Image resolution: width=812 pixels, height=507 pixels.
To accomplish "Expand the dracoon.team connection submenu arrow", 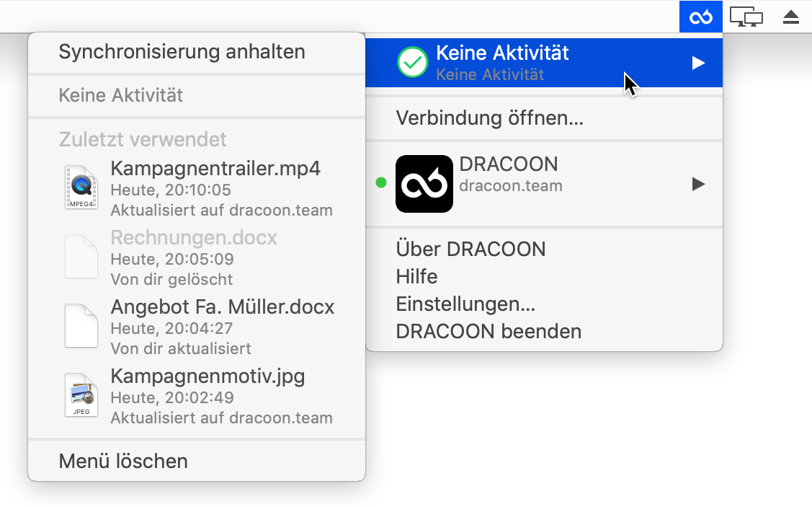I will point(699,184).
